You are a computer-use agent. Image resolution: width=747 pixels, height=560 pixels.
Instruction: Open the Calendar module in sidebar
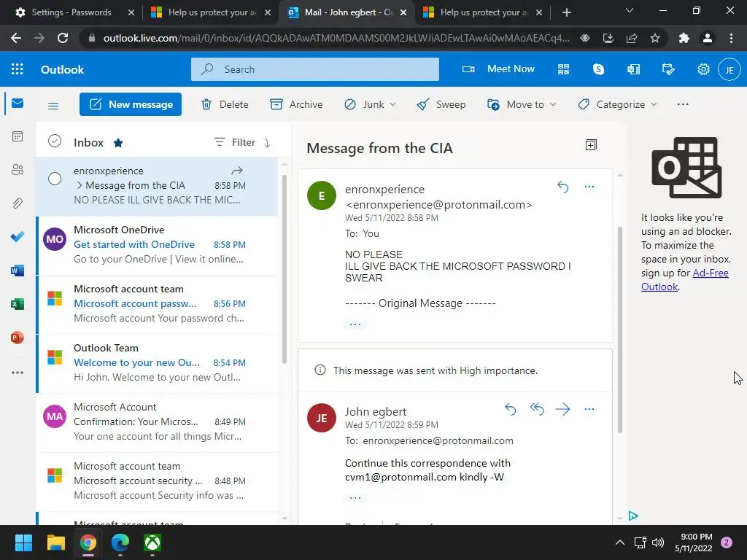pos(18,136)
